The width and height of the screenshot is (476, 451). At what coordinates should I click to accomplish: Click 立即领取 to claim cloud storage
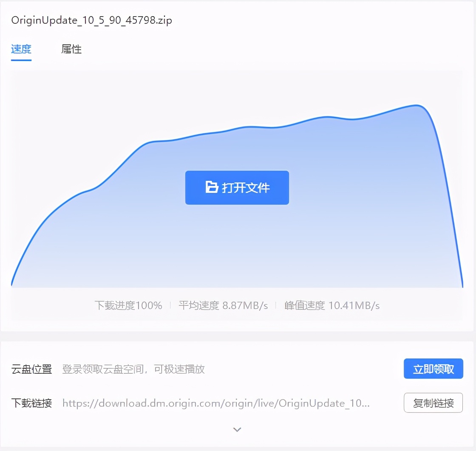(433, 369)
